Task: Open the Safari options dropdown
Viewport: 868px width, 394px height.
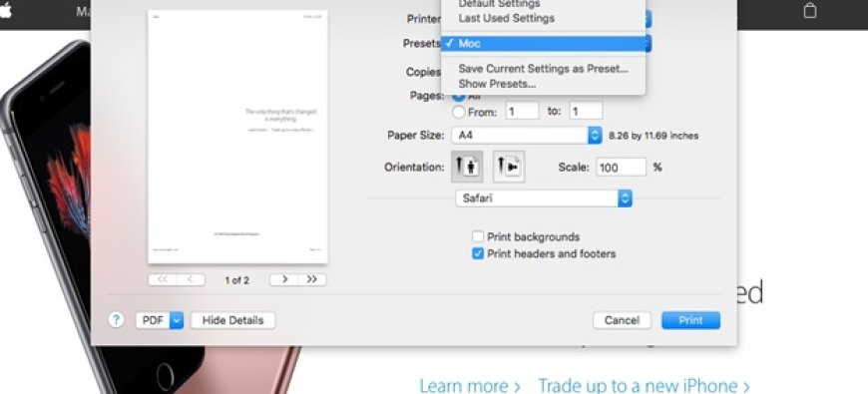Action: point(544,198)
